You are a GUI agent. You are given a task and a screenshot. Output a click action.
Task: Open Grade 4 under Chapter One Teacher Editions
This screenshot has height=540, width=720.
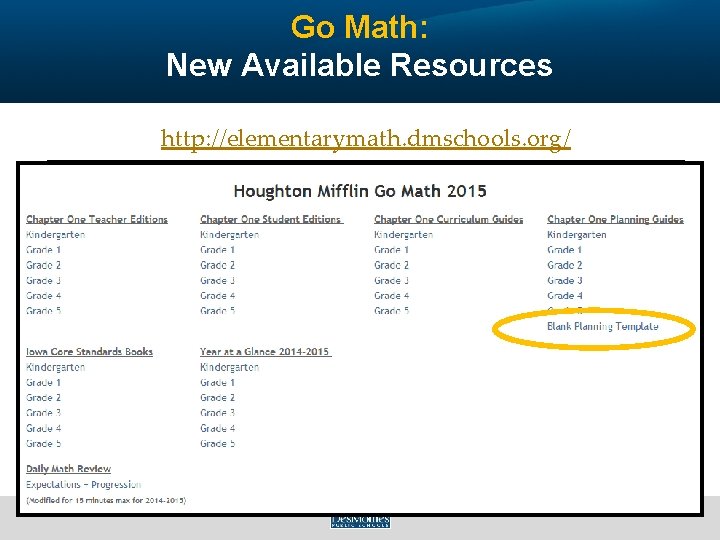(x=44, y=295)
